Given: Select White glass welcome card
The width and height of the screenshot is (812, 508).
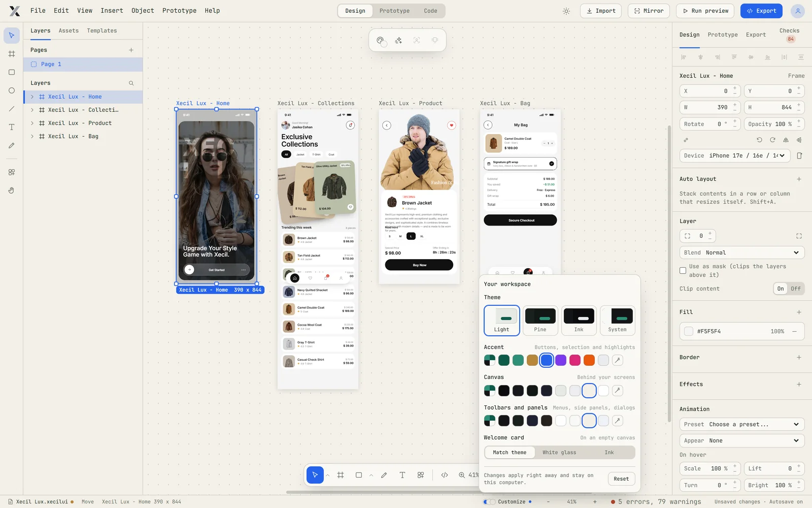Looking at the screenshot, I should tap(559, 453).
